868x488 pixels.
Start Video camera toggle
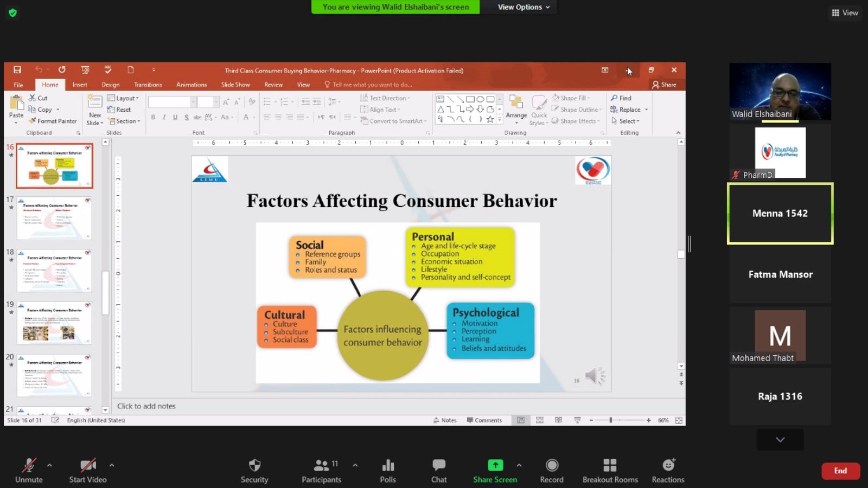tap(87, 471)
